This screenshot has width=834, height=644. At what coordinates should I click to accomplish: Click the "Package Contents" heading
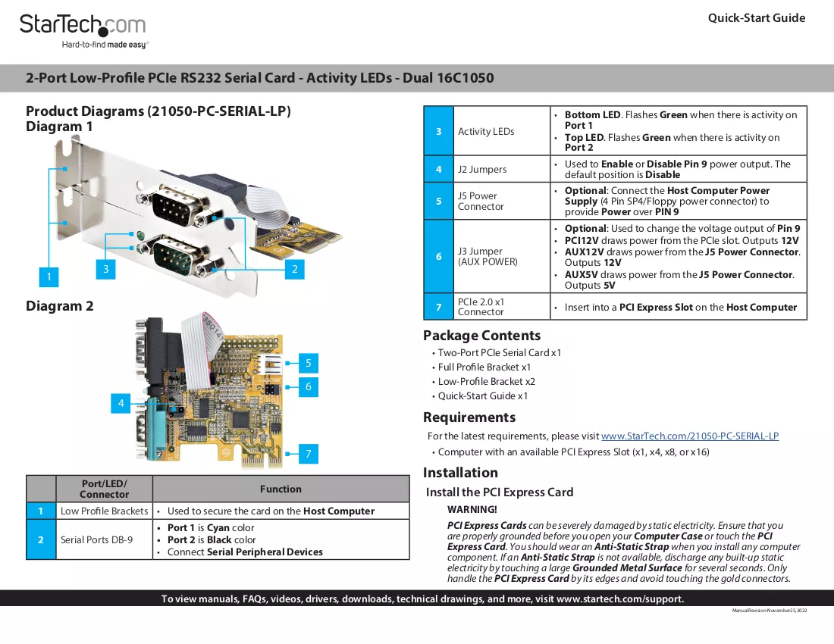point(482,336)
